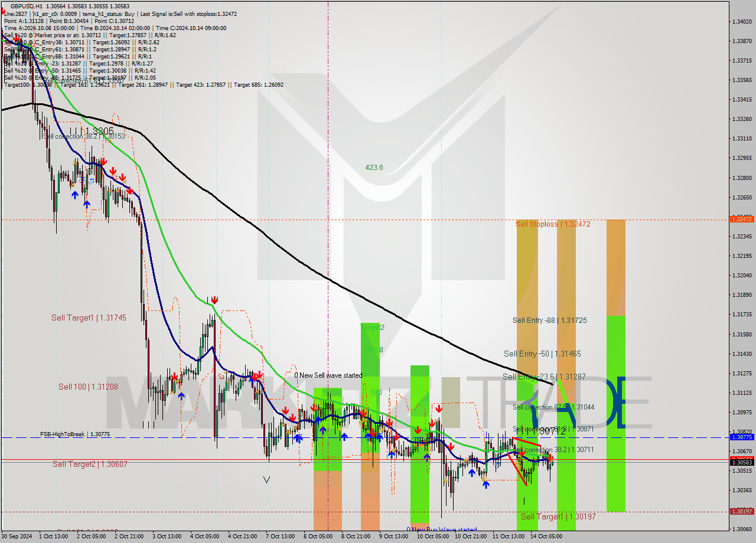Click the '8 Oct 05:00' time label
The height and width of the screenshot is (543, 756).
click(x=318, y=537)
